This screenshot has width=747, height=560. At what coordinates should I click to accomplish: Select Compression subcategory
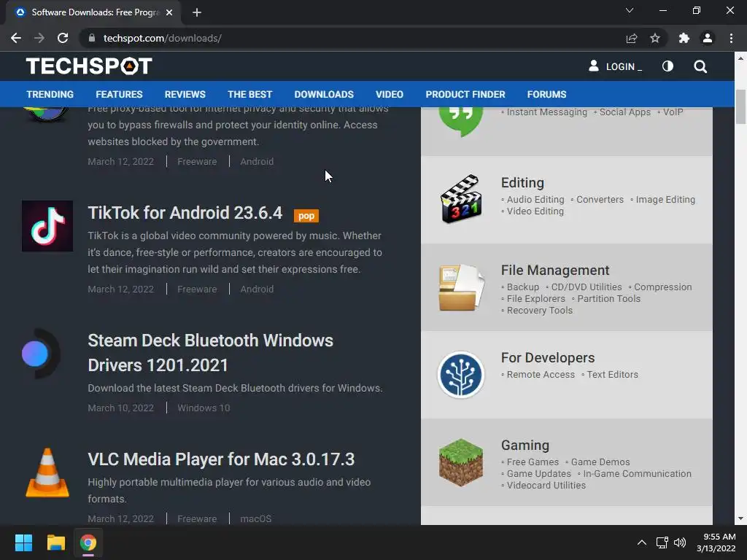(662, 287)
